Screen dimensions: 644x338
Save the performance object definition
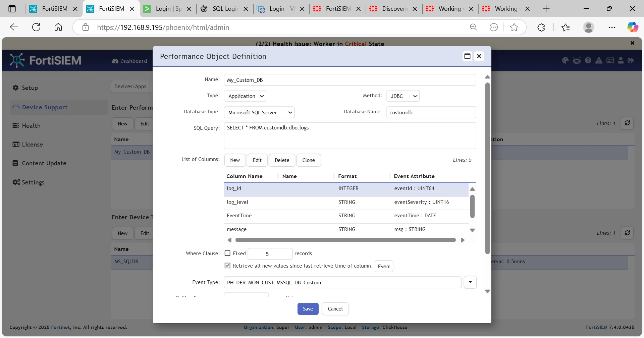pos(308,309)
